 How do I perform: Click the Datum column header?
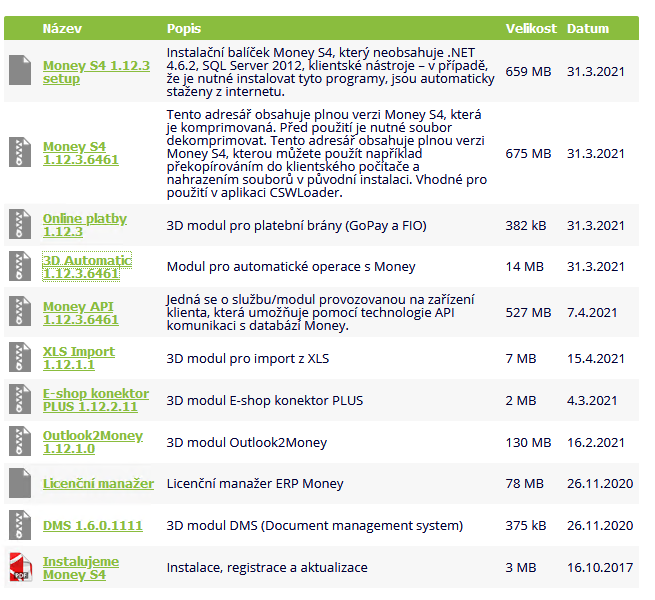pos(588,28)
